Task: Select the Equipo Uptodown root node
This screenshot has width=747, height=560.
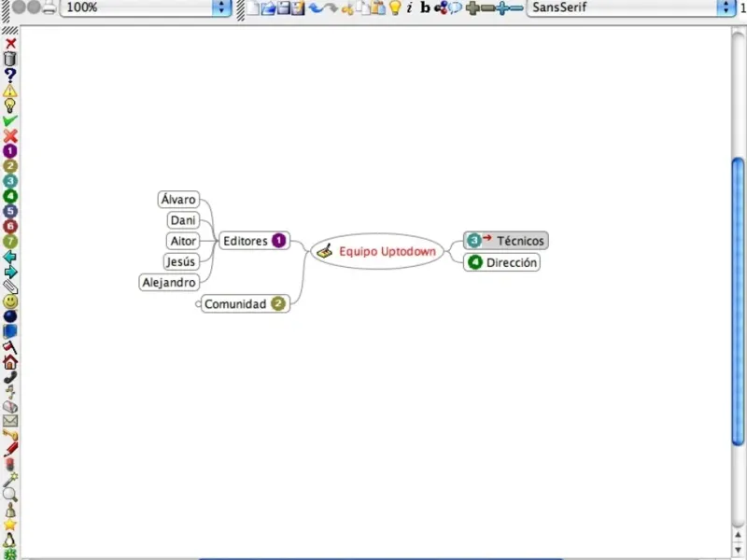Action: click(377, 251)
